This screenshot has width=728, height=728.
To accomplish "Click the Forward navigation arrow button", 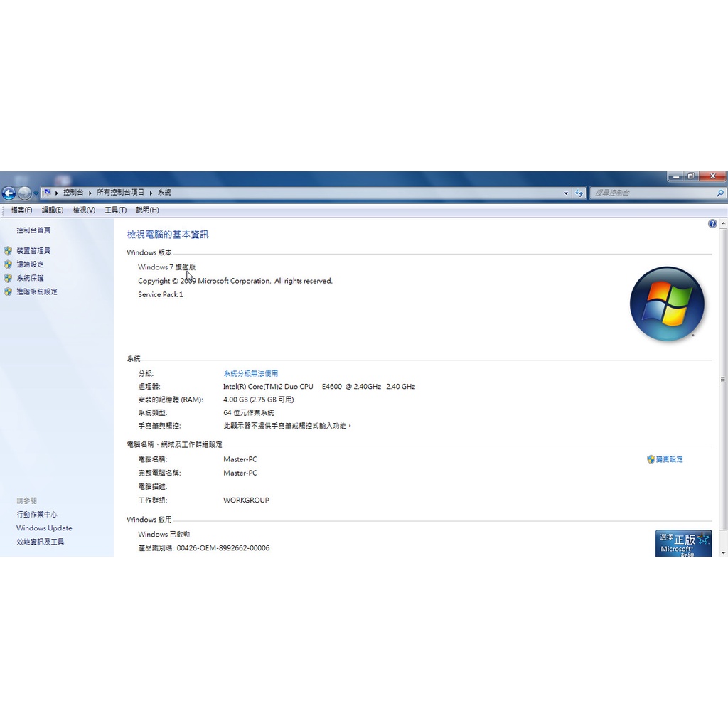I will tap(24, 193).
